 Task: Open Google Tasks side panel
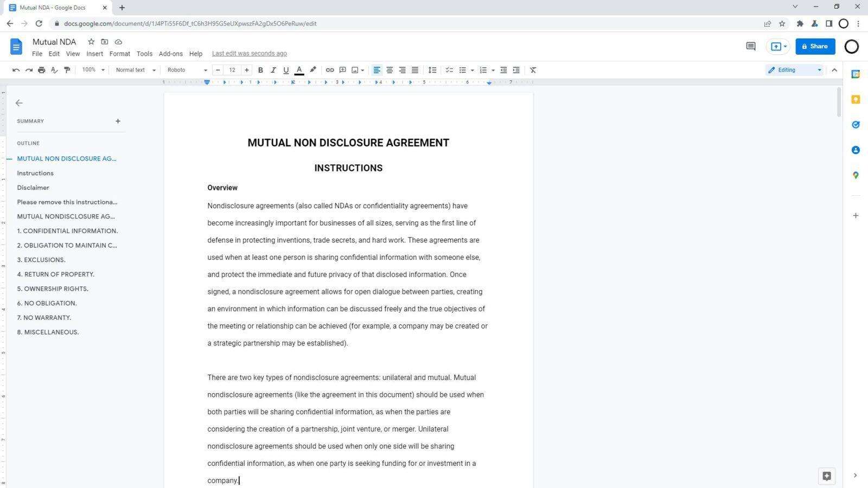pyautogui.click(x=856, y=125)
